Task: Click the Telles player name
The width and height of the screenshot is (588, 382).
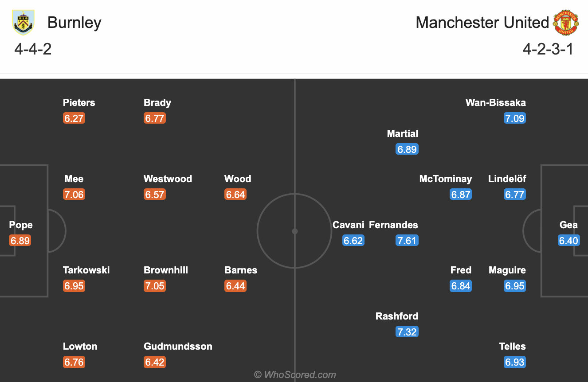Action: pyautogui.click(x=512, y=347)
